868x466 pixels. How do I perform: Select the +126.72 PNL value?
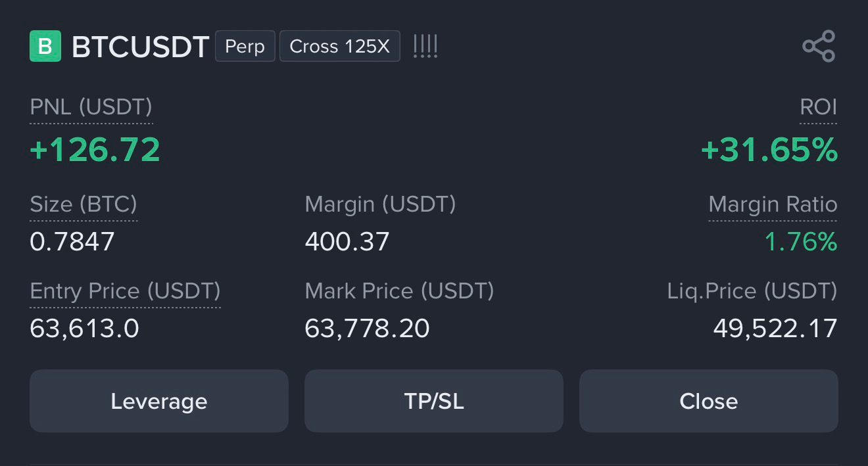tap(95, 150)
